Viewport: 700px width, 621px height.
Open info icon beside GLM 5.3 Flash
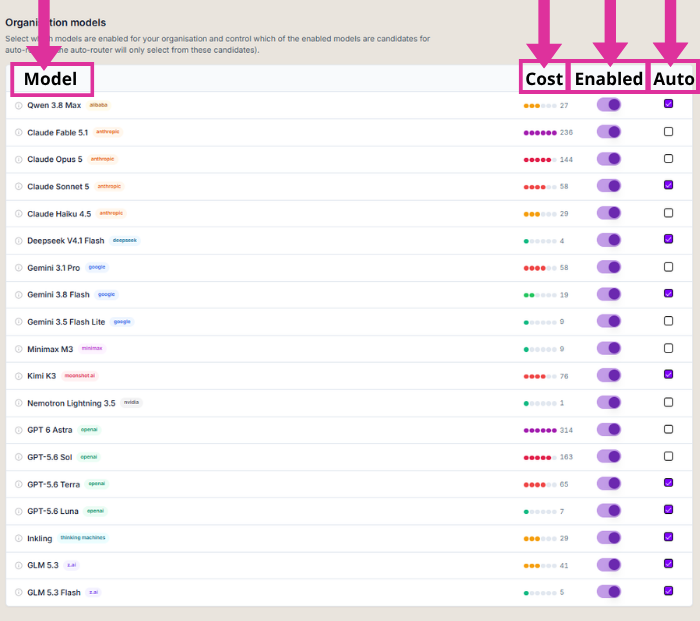pyautogui.click(x=18, y=592)
